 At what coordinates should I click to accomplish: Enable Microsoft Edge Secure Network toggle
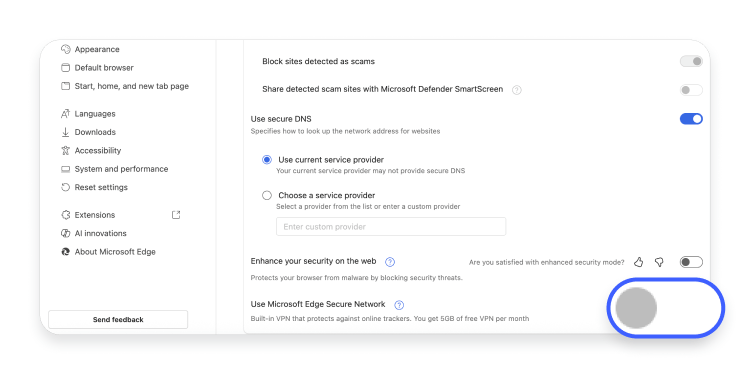coord(666,308)
